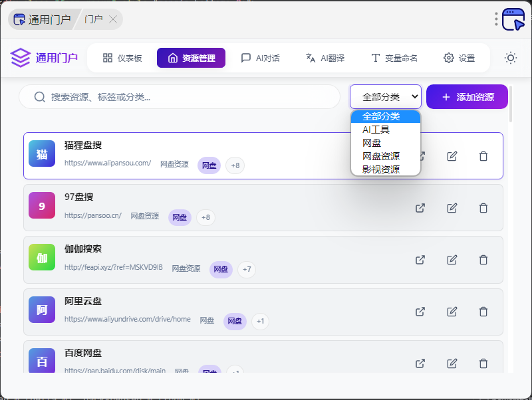The height and width of the screenshot is (400, 532).
Task: Go to 变量命名 tab
Action: [394, 58]
